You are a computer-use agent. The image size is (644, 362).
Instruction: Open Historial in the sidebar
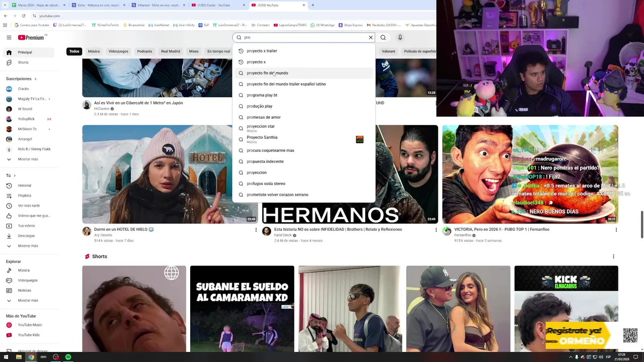[28, 186]
